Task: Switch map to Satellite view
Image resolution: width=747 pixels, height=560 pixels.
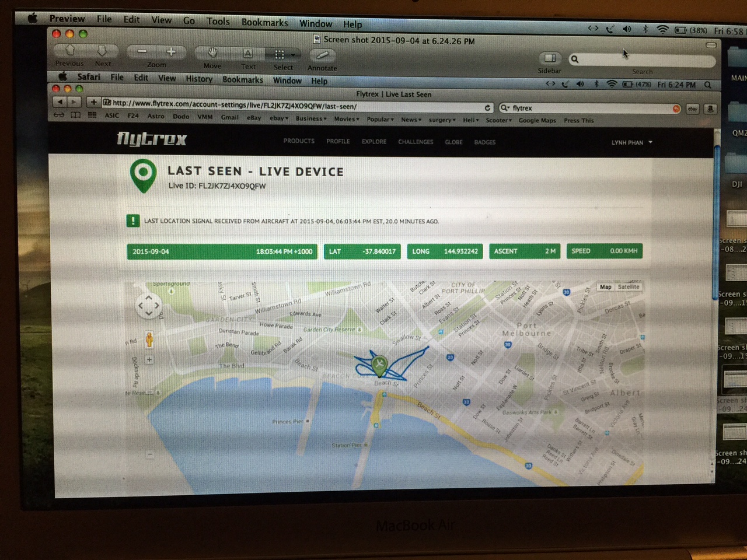Action: [x=629, y=287]
